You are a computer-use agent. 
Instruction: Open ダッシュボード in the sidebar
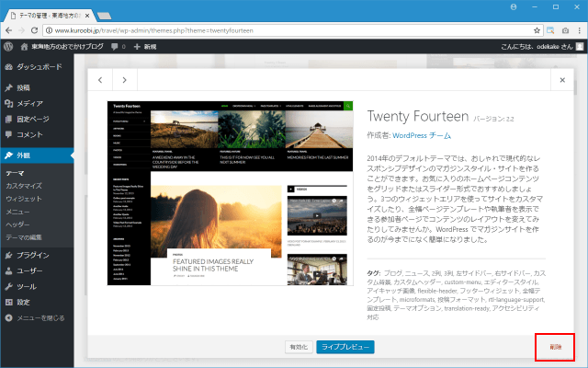click(x=39, y=67)
